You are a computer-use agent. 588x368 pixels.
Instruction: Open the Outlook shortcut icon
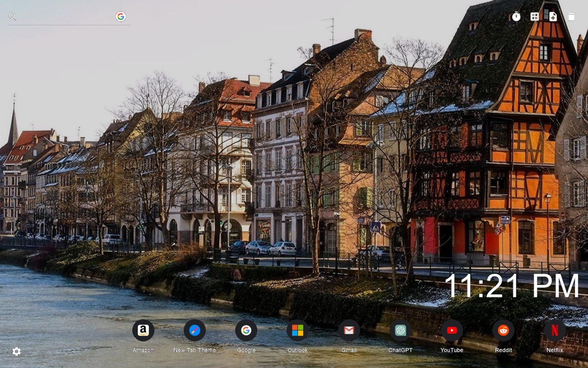click(x=298, y=330)
